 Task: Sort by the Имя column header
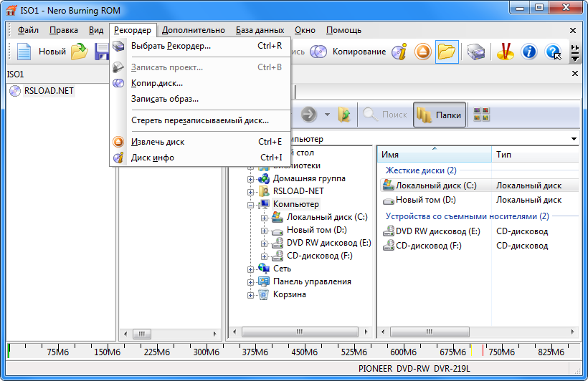pos(435,155)
